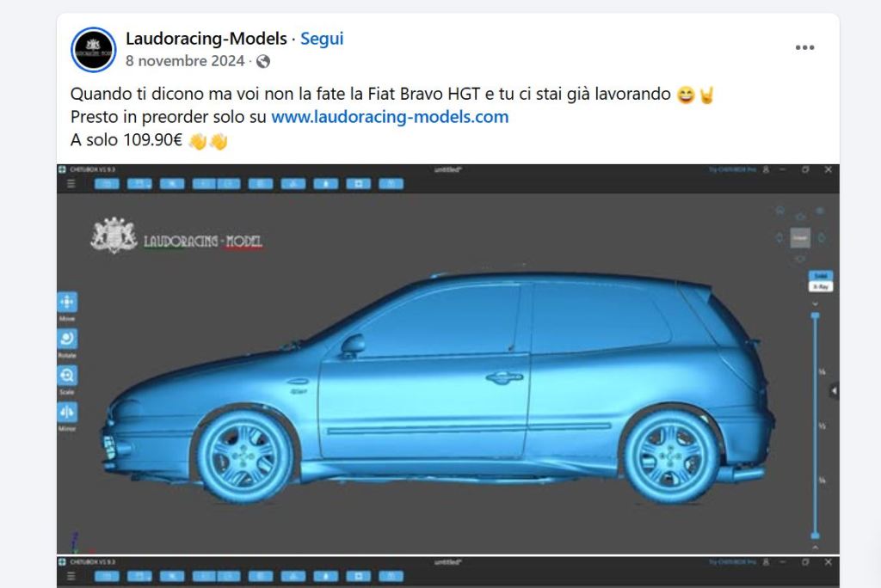Viewport: 881px width, 588px height.
Task: Expand the collapsed right side panel arrow
Action: (x=835, y=390)
